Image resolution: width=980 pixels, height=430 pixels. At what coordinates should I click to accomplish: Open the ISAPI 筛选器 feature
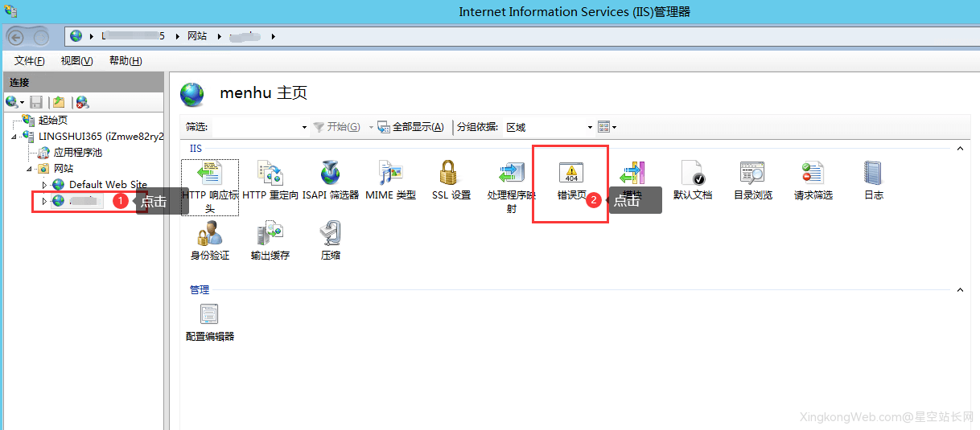pos(331,181)
